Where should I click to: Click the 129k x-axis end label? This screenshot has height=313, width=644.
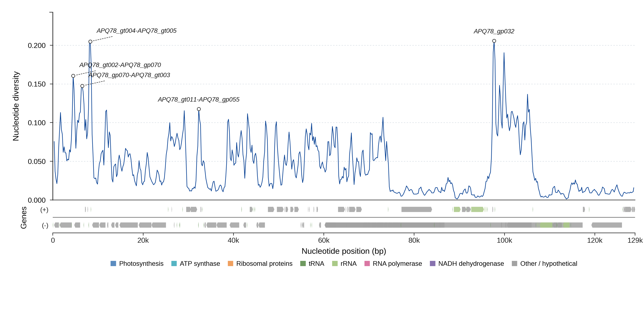click(635, 240)
